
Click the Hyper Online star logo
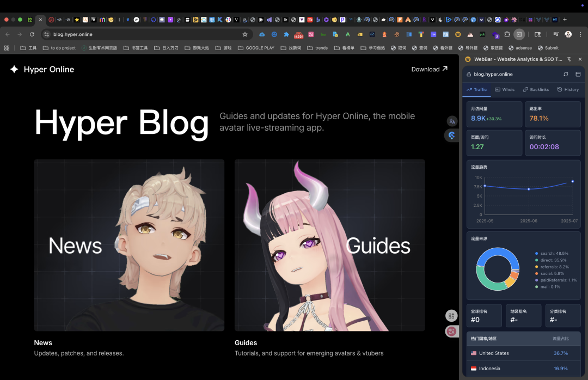[14, 69]
